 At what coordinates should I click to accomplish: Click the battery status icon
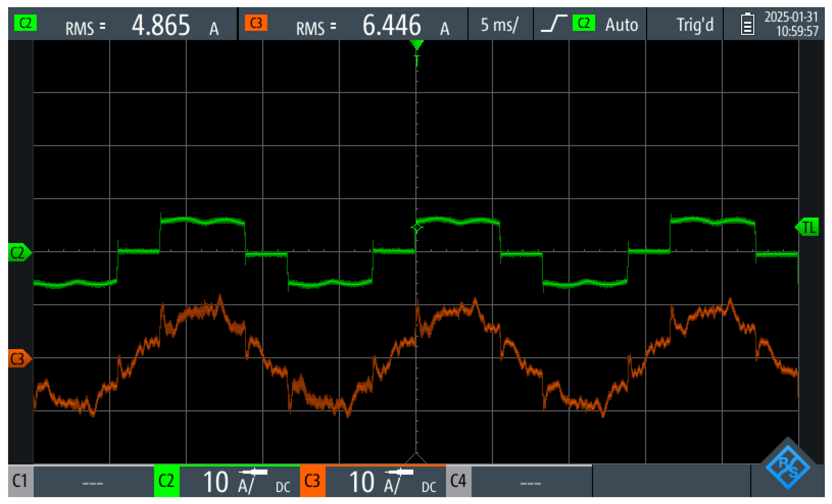747,24
